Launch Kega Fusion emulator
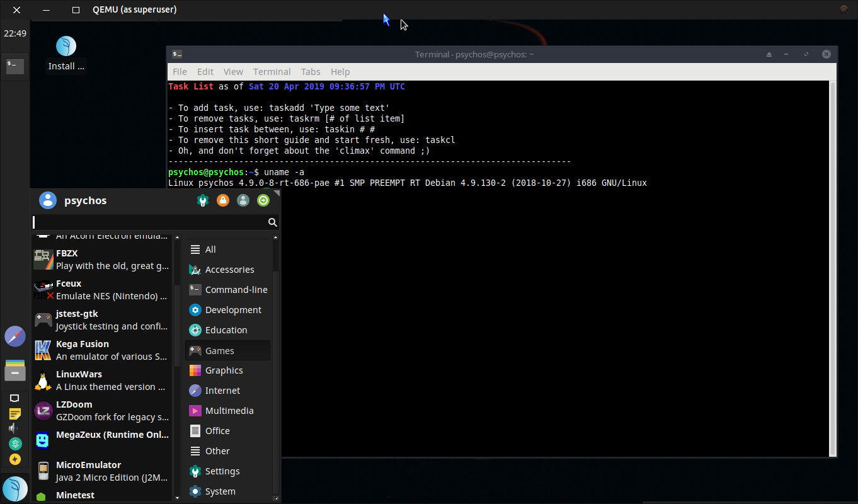This screenshot has height=504, width=858. (x=101, y=350)
